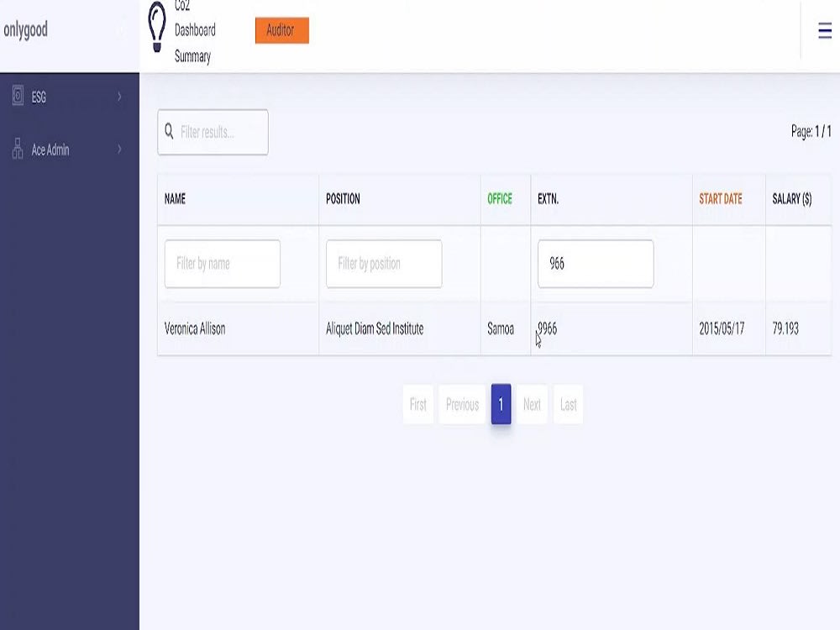
Task: Click the Co2 Dashboard lightbulb icon
Action: (x=155, y=28)
